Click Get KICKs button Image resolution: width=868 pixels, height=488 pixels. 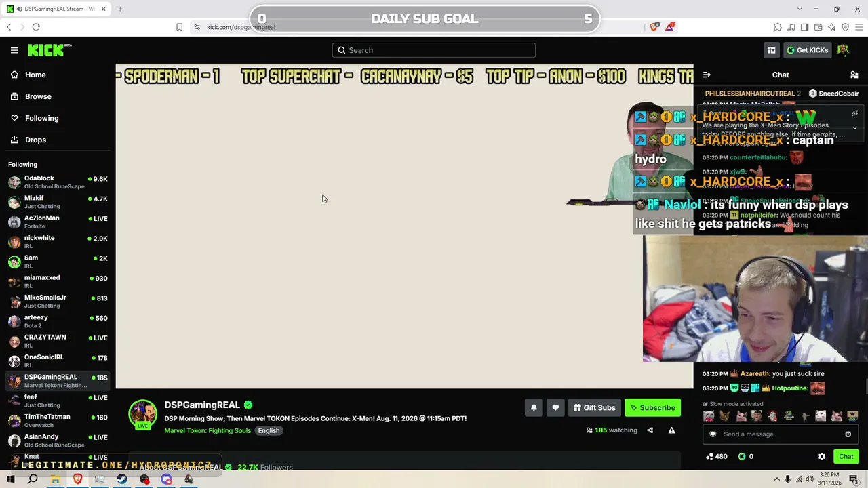click(x=807, y=50)
